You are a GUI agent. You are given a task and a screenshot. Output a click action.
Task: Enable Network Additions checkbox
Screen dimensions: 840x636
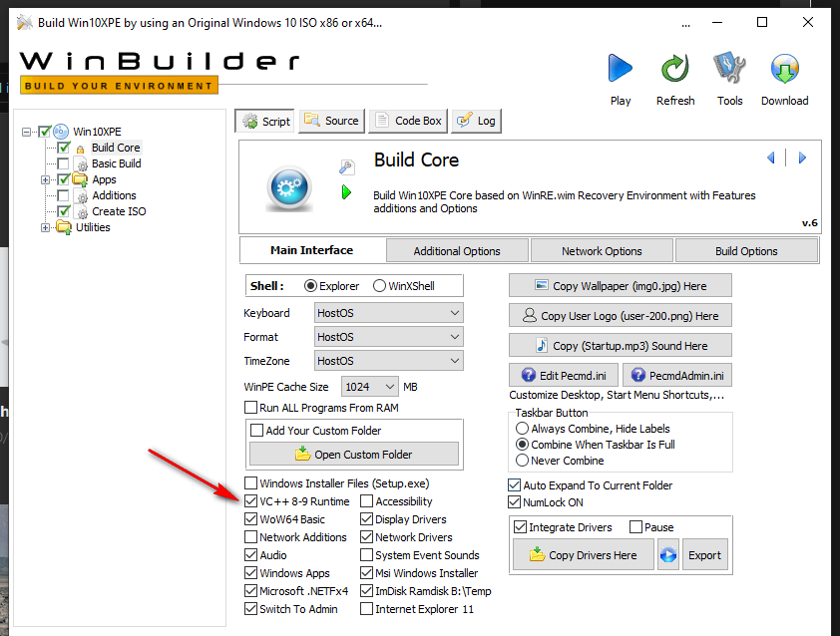tap(250, 537)
